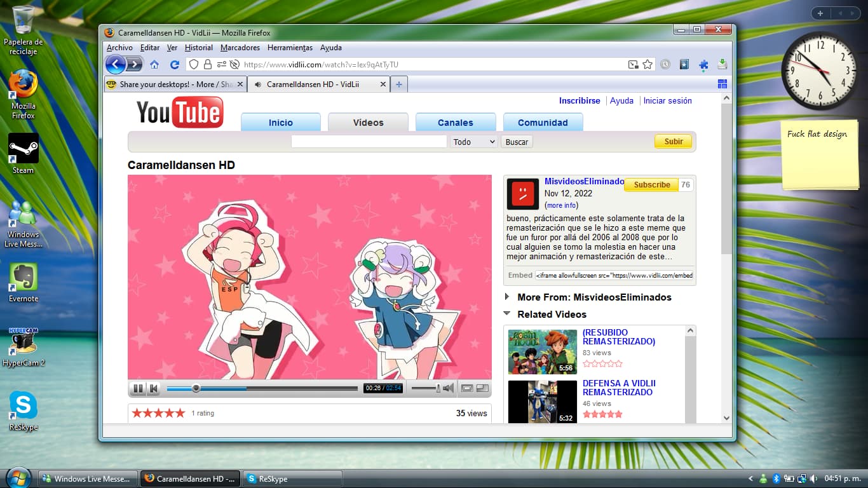This screenshot has height=488, width=868.
Task: Open site security info via padlock icon
Action: click(208, 64)
